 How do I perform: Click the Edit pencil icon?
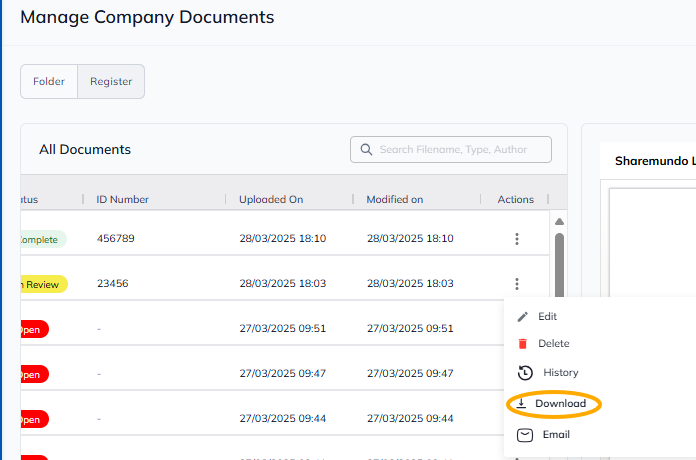tap(522, 317)
